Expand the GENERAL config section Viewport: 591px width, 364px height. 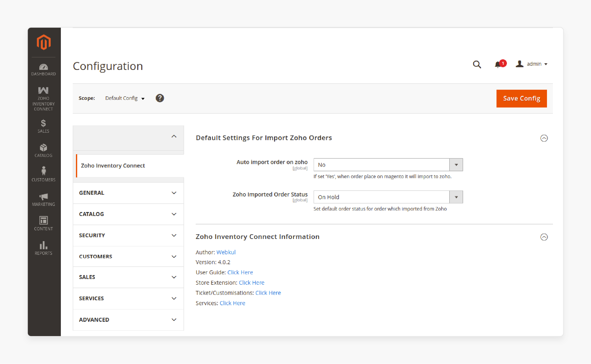pos(128,193)
